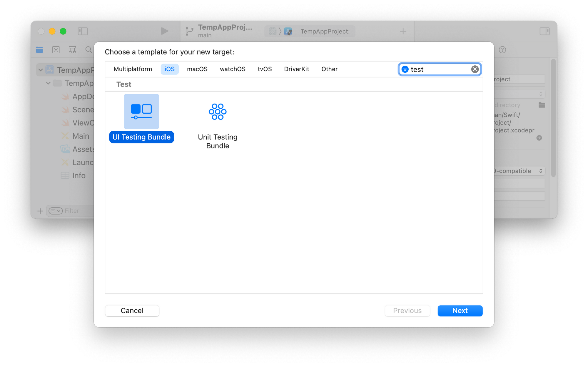Click the DriverKit platform tab icon
The height and width of the screenshot is (368, 588).
tap(296, 69)
